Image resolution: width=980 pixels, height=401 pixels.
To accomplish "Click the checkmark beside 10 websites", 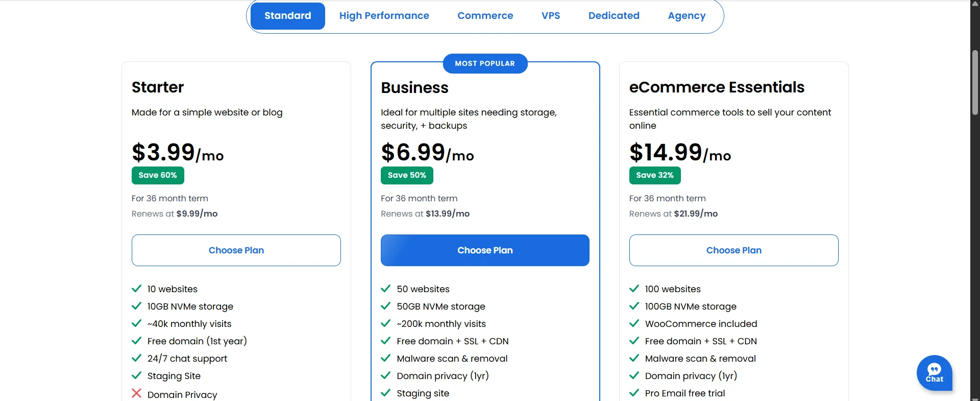I will [x=136, y=289].
